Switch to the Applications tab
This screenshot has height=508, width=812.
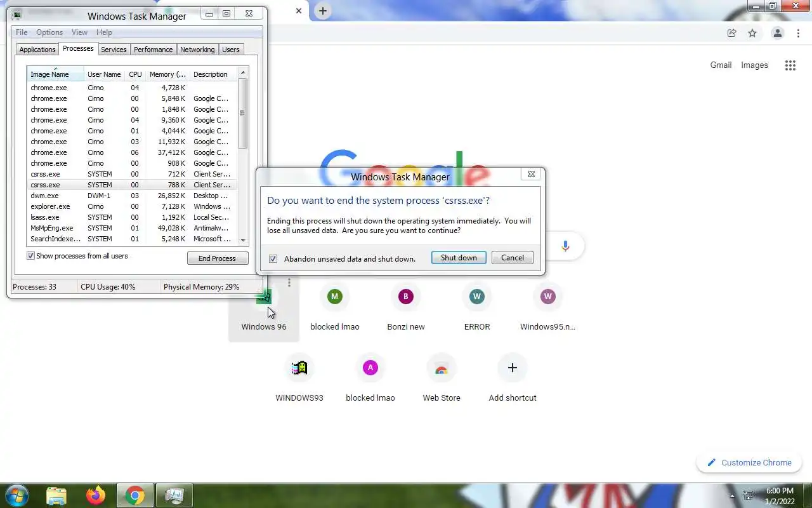coord(37,50)
